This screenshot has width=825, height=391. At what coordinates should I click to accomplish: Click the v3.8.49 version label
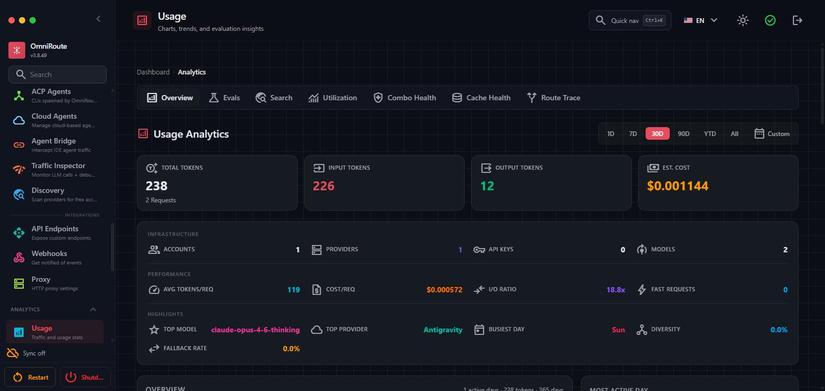tap(39, 55)
